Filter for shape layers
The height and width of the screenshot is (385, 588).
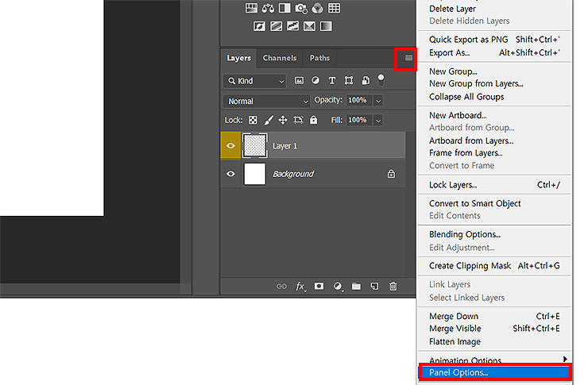[x=349, y=80]
